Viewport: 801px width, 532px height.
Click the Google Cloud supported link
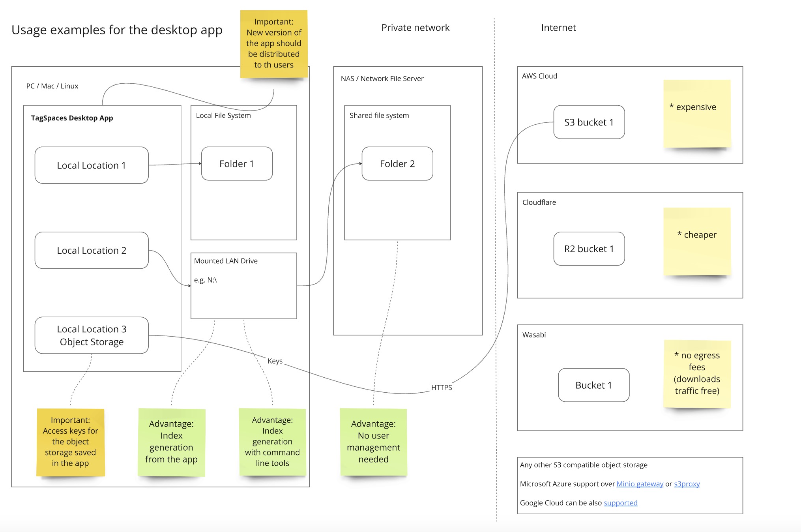(x=620, y=503)
